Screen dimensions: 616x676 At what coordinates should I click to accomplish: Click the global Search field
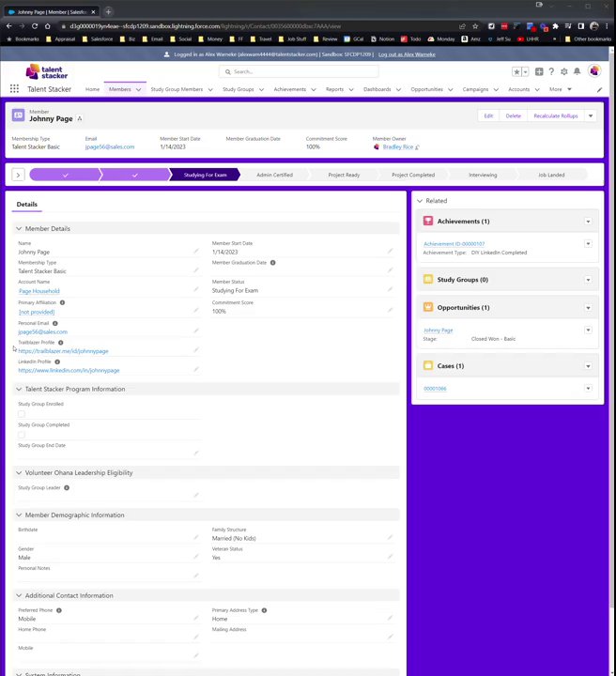click(299, 71)
